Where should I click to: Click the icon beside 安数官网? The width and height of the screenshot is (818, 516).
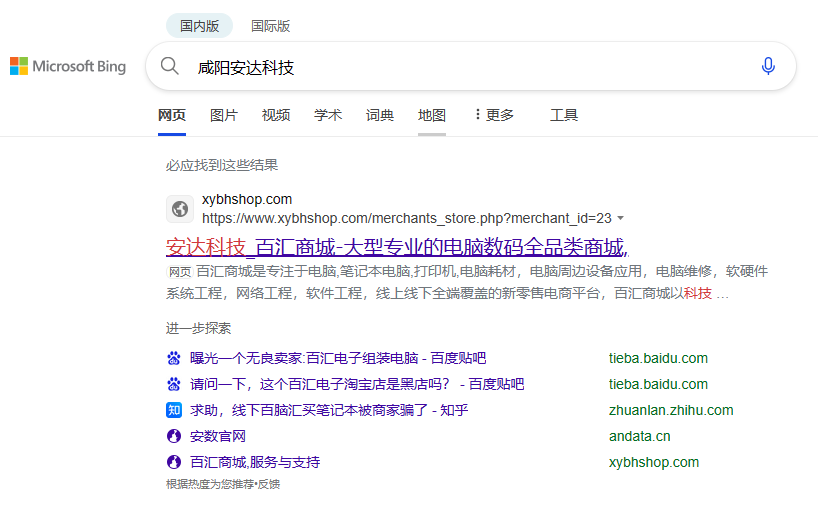tap(174, 436)
